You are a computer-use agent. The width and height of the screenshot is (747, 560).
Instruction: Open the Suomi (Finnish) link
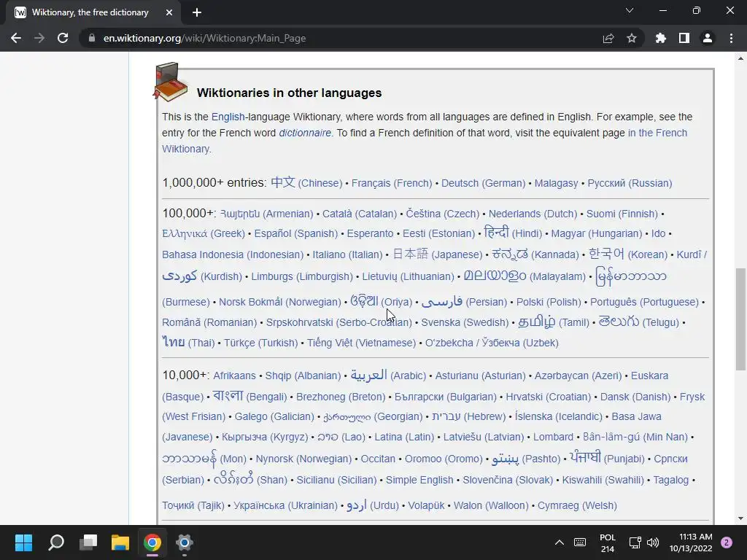[x=622, y=214]
